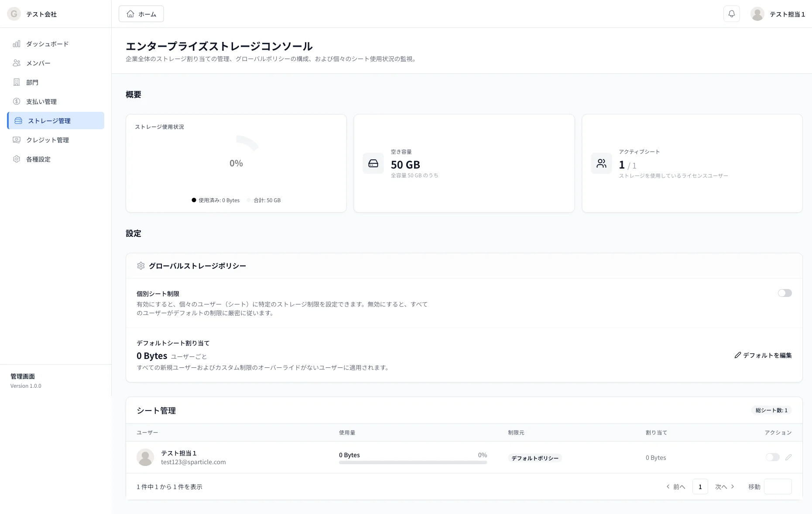Viewport: 812px width, 514px height.
Task: Click the hard drive icon in 空き容量 card
Action: point(373,163)
